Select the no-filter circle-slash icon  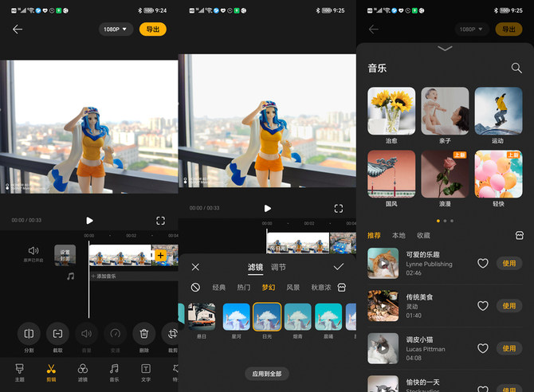coord(195,288)
